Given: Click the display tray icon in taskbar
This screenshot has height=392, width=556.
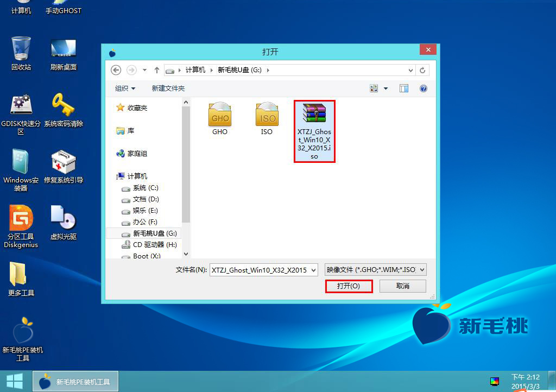Looking at the screenshot, I should point(494,381).
